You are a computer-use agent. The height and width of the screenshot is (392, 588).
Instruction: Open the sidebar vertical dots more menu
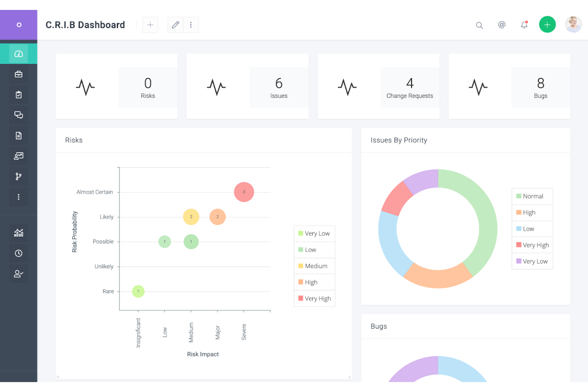click(19, 197)
